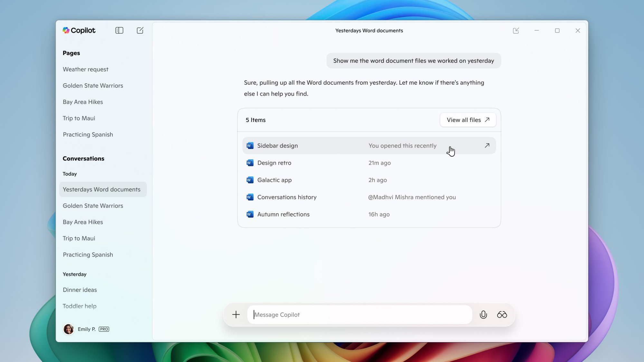
Task: Start a new chat with compose icon
Action: tap(140, 30)
